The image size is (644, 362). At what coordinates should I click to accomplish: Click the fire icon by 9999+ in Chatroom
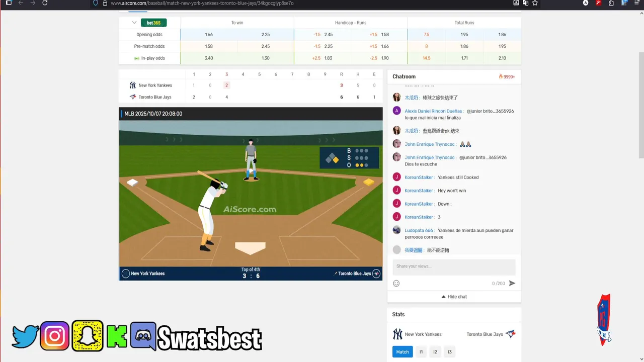coord(501,76)
